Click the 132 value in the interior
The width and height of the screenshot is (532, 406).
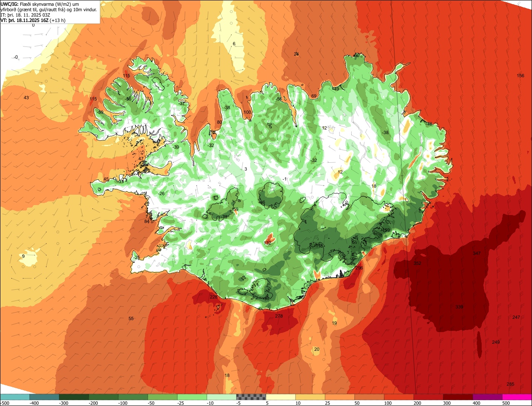click(268, 242)
